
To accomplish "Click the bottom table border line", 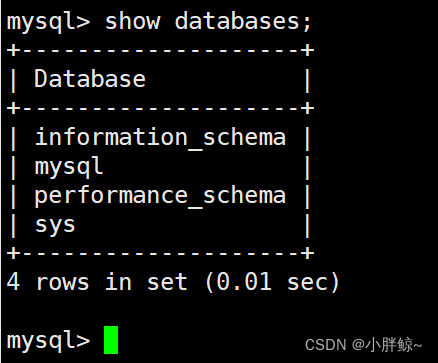I will tap(160, 253).
